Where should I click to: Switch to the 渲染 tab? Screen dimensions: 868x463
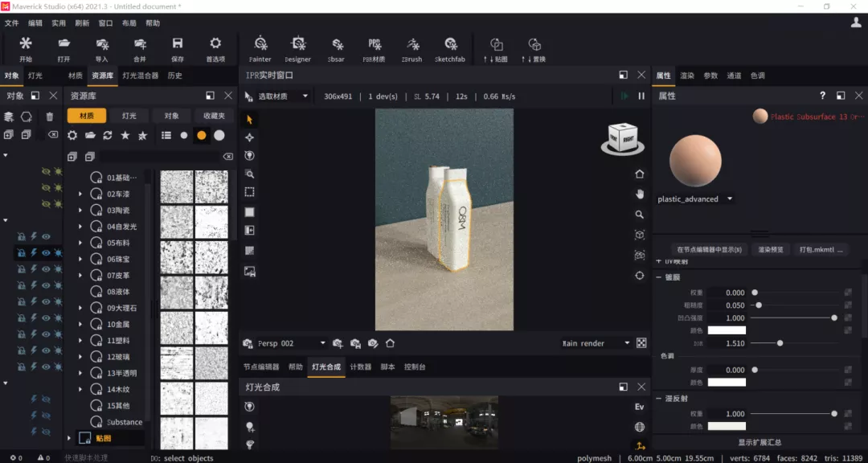[687, 76]
